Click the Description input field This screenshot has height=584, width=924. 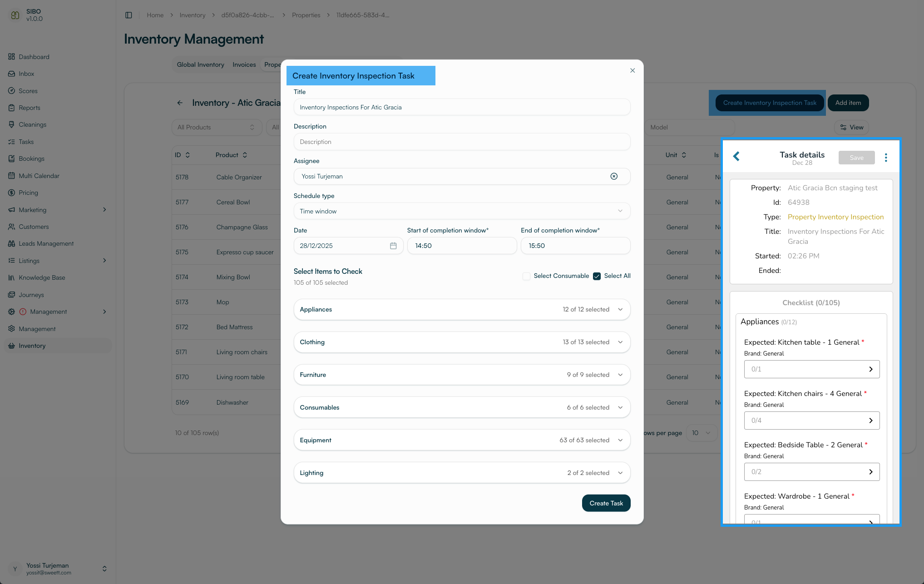(462, 142)
